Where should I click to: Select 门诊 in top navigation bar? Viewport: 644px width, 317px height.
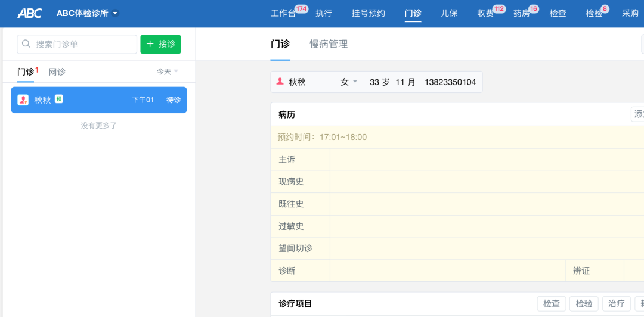click(413, 13)
